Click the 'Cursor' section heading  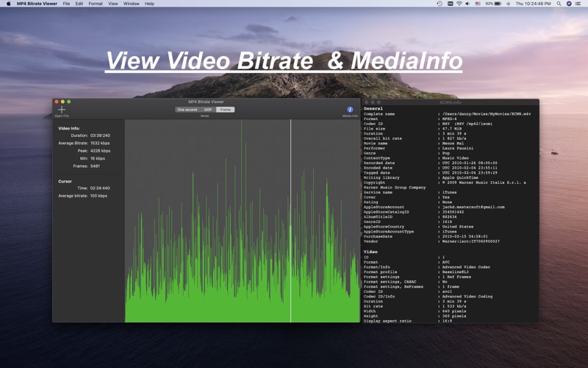(65, 181)
